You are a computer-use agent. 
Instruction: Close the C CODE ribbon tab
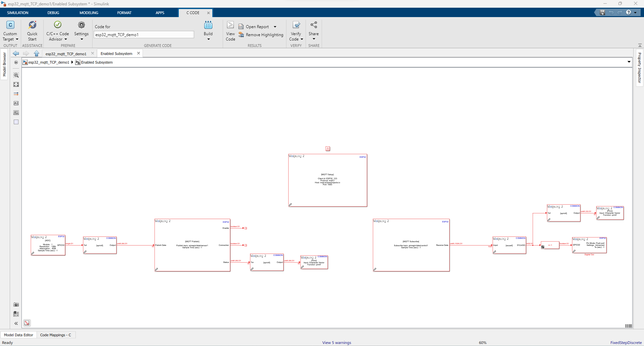[x=208, y=13]
